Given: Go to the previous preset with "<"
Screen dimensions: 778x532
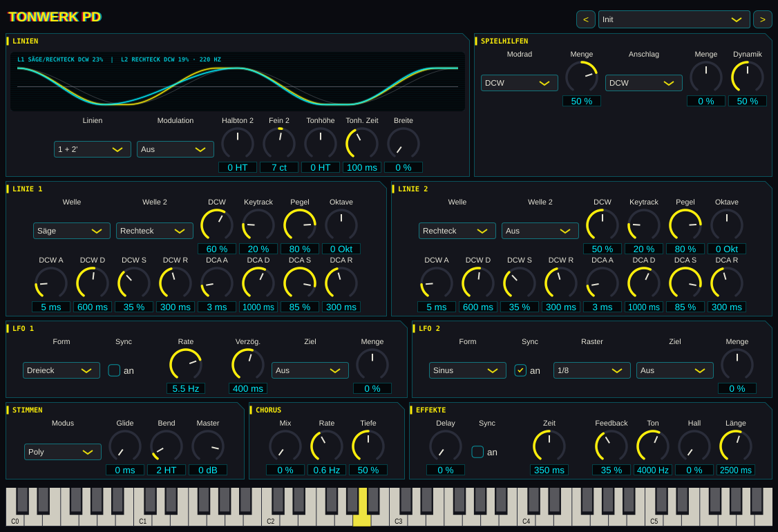Looking at the screenshot, I should pos(585,19).
